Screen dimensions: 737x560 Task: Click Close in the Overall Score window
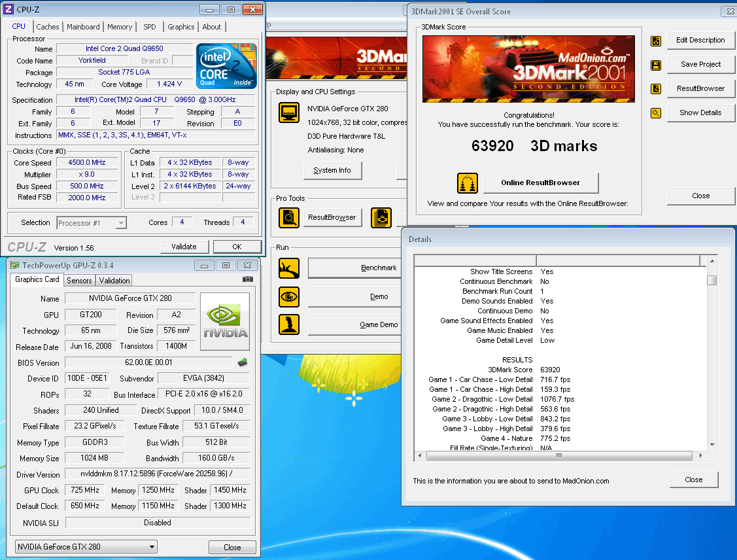coord(700,196)
